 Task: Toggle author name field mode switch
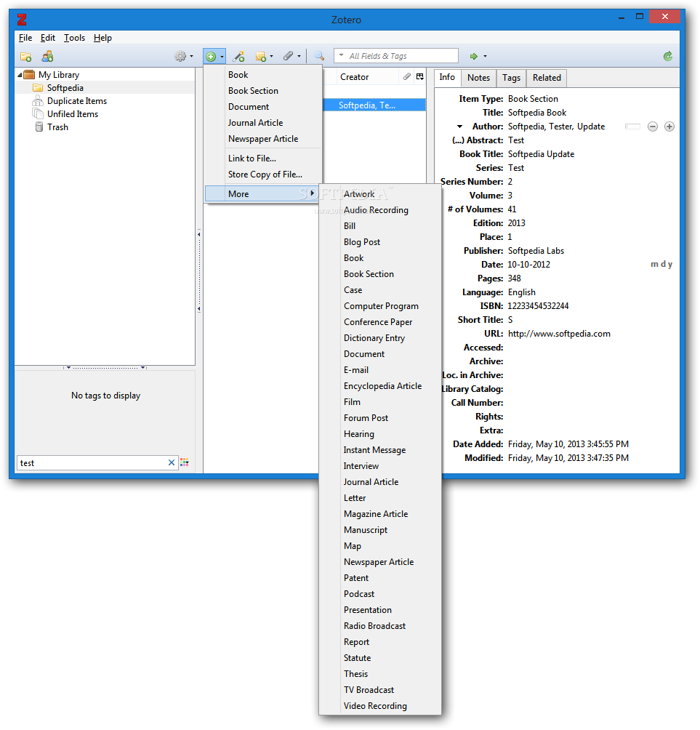[632, 127]
